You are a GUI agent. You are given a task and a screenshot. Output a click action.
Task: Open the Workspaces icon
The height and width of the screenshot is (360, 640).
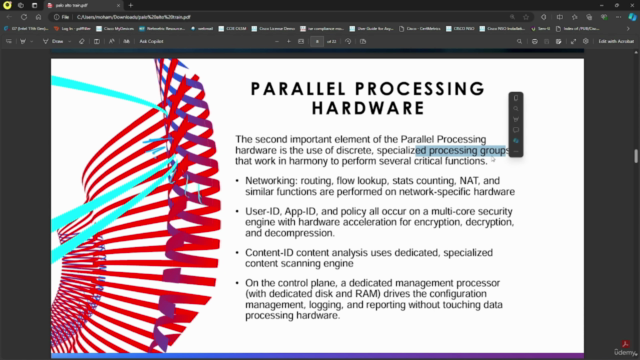tap(21, 5)
